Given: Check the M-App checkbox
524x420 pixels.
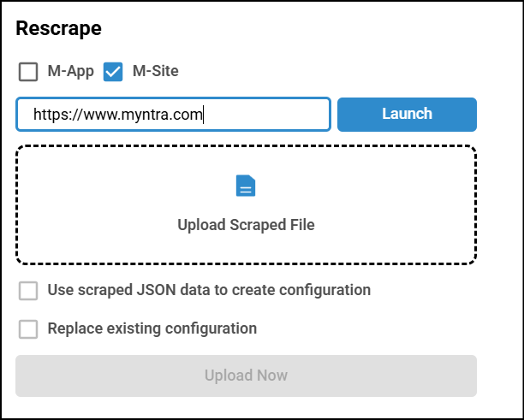Looking at the screenshot, I should (28, 72).
